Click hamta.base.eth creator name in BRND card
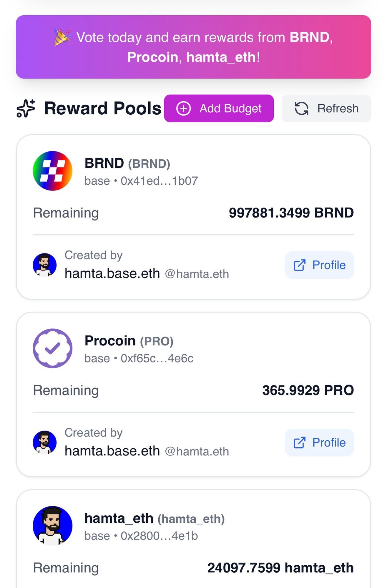 pyautogui.click(x=112, y=273)
